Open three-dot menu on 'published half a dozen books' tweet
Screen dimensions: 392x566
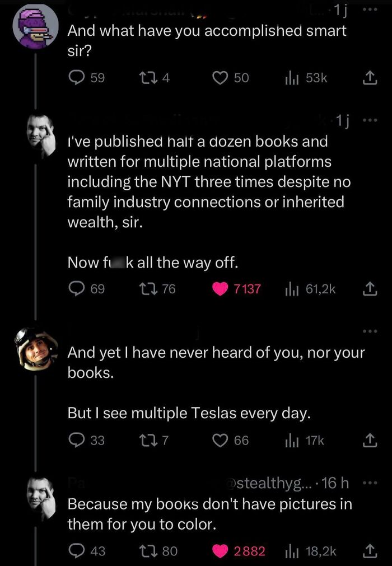point(370,120)
